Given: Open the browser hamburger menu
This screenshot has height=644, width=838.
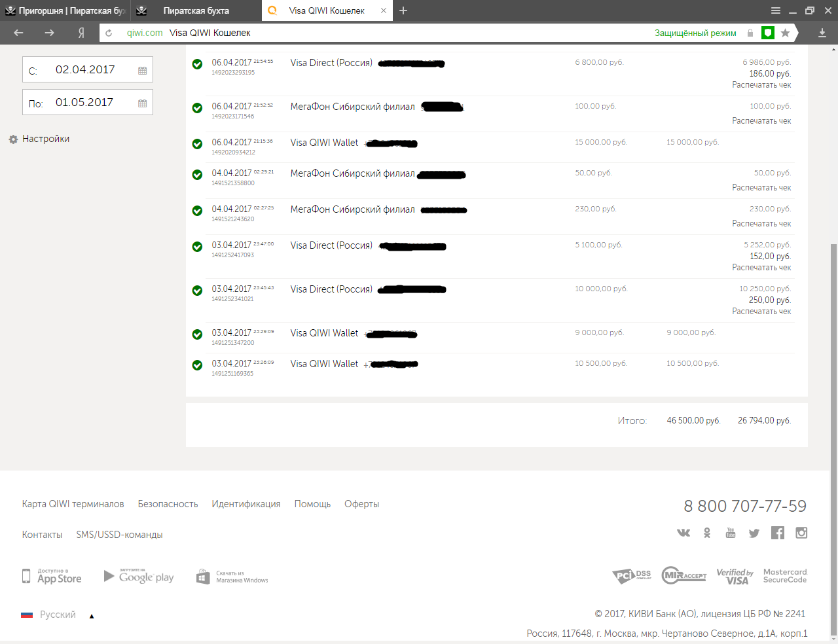Looking at the screenshot, I should pyautogui.click(x=776, y=10).
